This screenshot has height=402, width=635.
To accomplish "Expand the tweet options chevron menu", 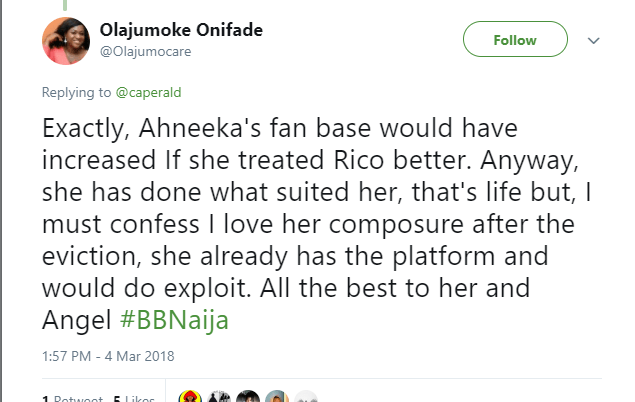I will click(x=593, y=41).
